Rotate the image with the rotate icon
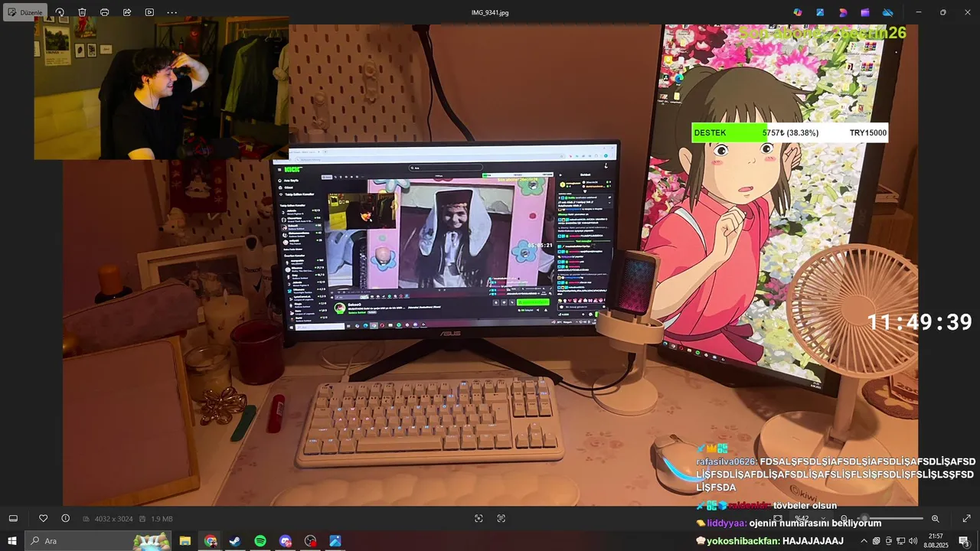The image size is (980, 551). (60, 12)
